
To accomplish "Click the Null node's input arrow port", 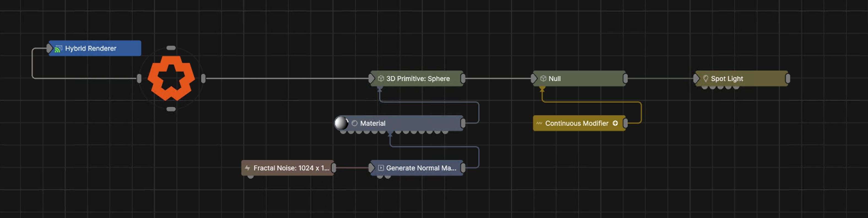I will coord(533,79).
